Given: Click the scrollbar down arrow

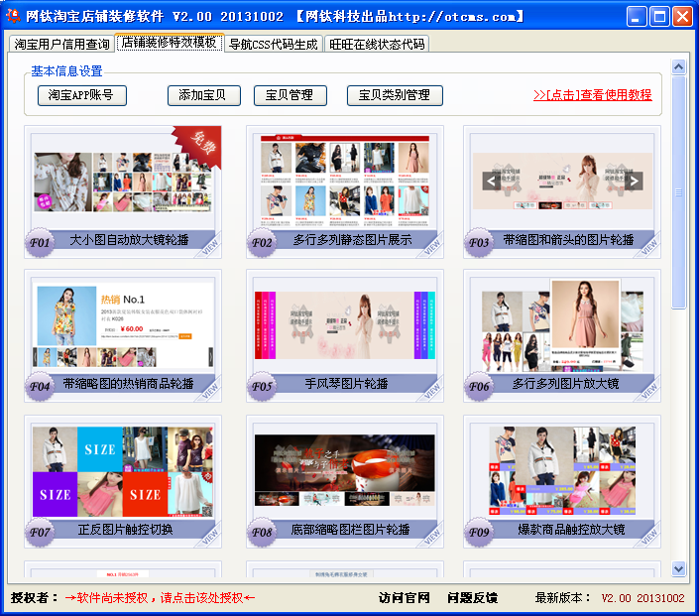Looking at the screenshot, I should 678,568.
